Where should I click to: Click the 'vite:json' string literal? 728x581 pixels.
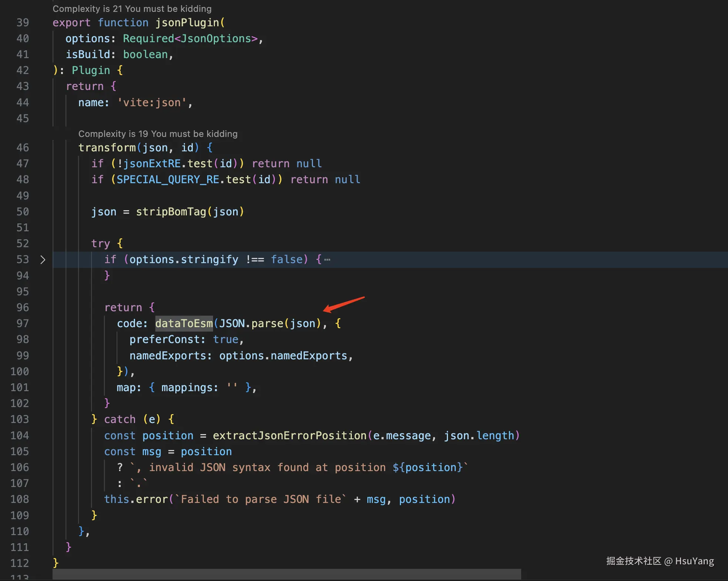pyautogui.click(x=152, y=103)
